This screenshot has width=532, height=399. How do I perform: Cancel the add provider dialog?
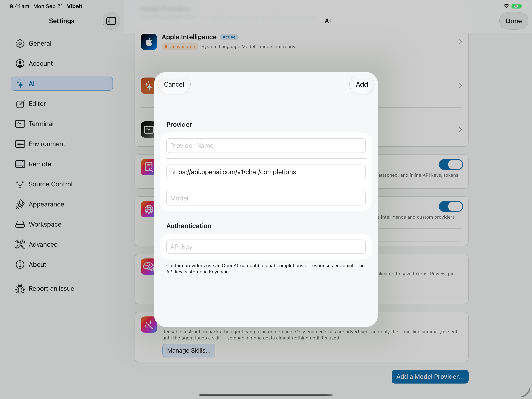[x=174, y=84]
